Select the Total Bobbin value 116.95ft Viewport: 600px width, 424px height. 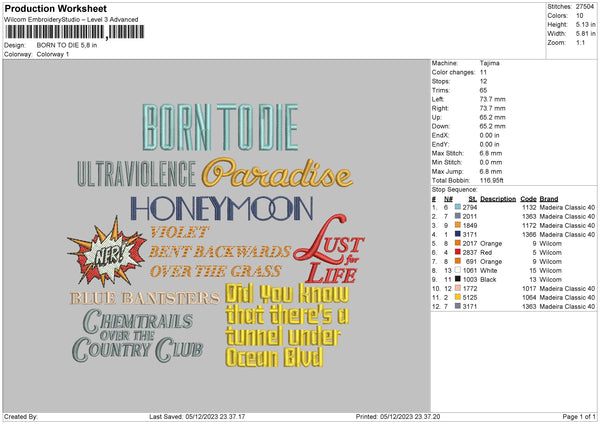[x=491, y=180]
